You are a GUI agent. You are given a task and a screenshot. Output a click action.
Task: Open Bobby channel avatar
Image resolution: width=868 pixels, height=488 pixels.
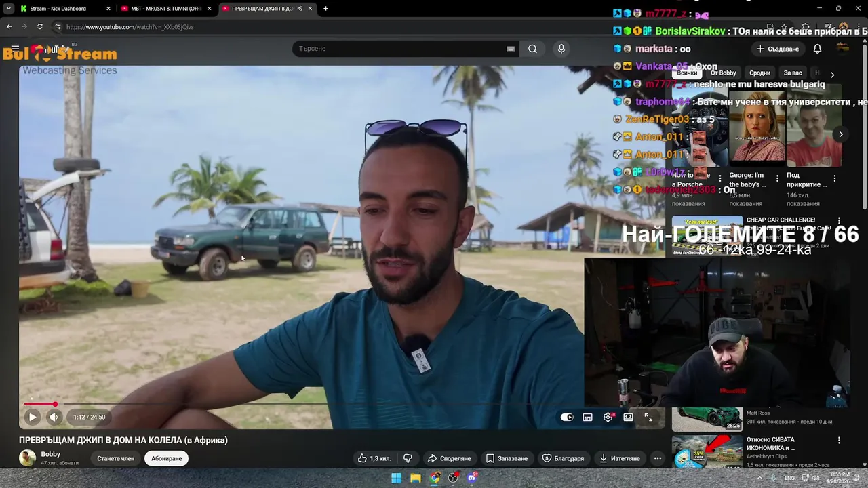(x=27, y=458)
